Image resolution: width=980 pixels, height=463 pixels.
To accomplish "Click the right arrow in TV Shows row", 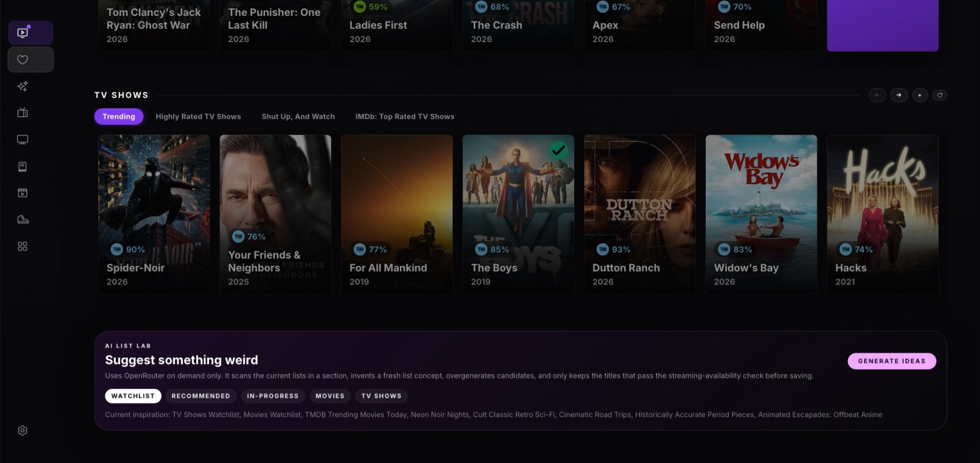I will click(899, 95).
